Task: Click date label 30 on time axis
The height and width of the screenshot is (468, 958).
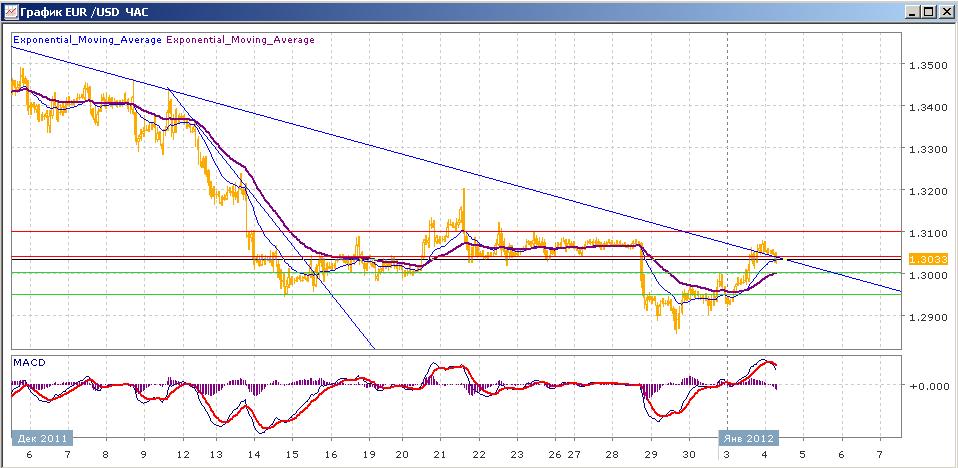Action: pyautogui.click(x=689, y=456)
